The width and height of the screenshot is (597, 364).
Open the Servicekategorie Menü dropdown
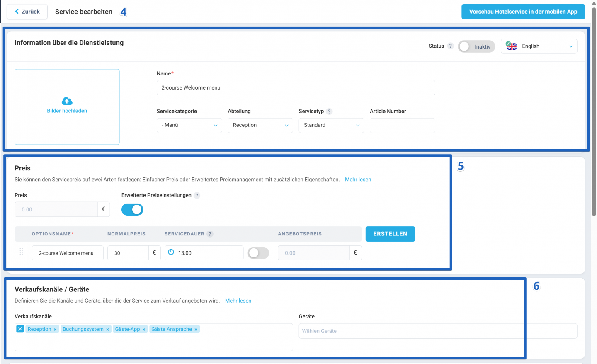tap(189, 126)
